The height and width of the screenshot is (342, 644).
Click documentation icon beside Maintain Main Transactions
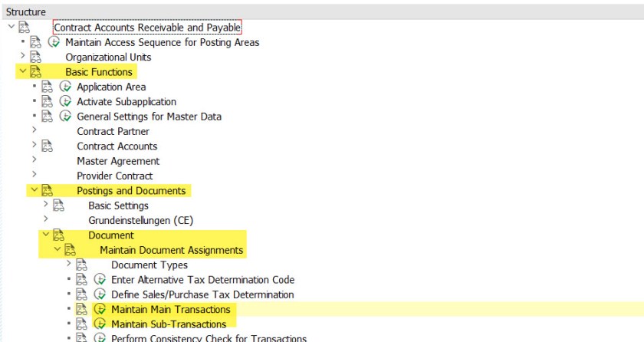tap(82, 309)
